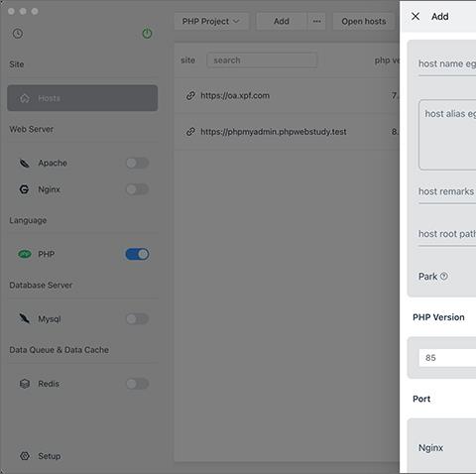Screen dimensions: 476x474
Task: Open the PHP Version 85 selector
Action: tap(447, 358)
